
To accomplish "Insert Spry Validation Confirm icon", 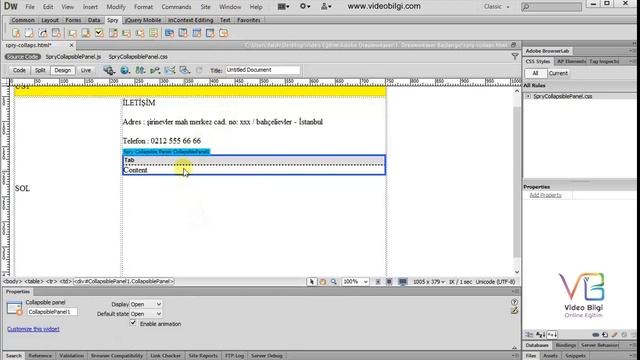I will pyautogui.click(x=140, y=33).
